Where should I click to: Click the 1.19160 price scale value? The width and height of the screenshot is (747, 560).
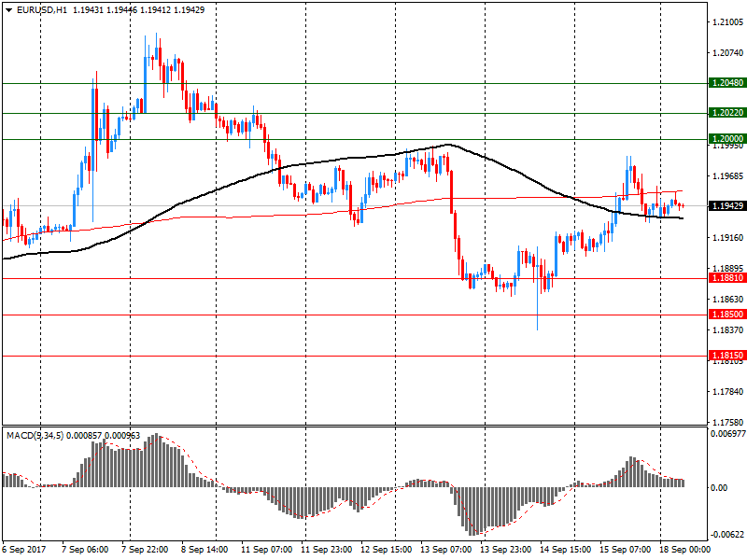click(x=727, y=238)
